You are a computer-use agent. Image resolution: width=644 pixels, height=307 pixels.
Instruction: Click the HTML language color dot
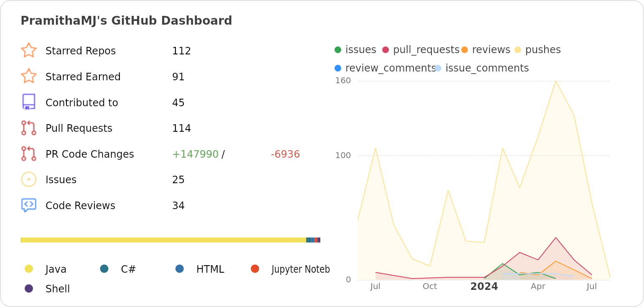pyautogui.click(x=180, y=269)
